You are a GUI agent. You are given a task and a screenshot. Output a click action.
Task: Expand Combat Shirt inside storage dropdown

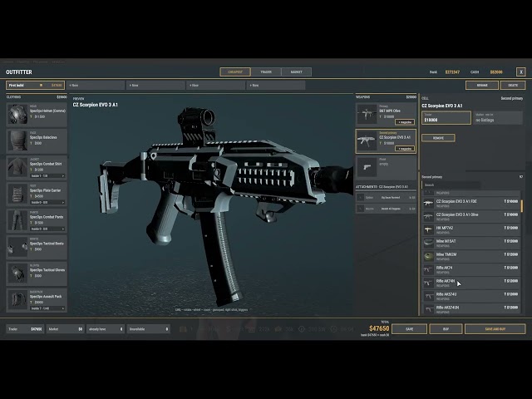[47, 175]
